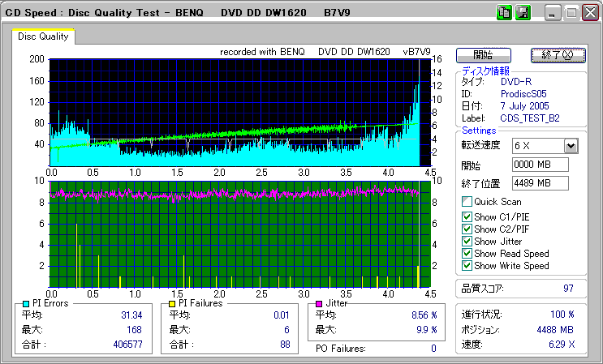Click the PI Errors average 31.34
Screen dimensions: 603x364
(131, 315)
